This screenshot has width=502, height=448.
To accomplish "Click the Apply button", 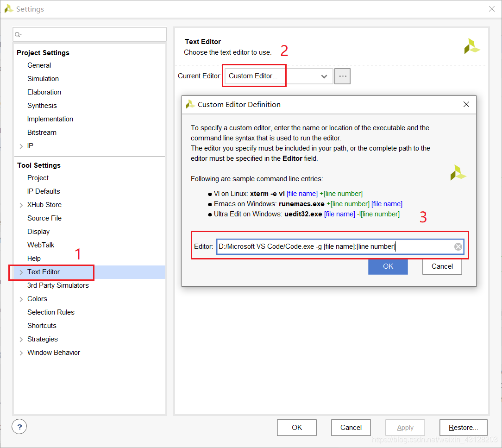I will (x=405, y=428).
